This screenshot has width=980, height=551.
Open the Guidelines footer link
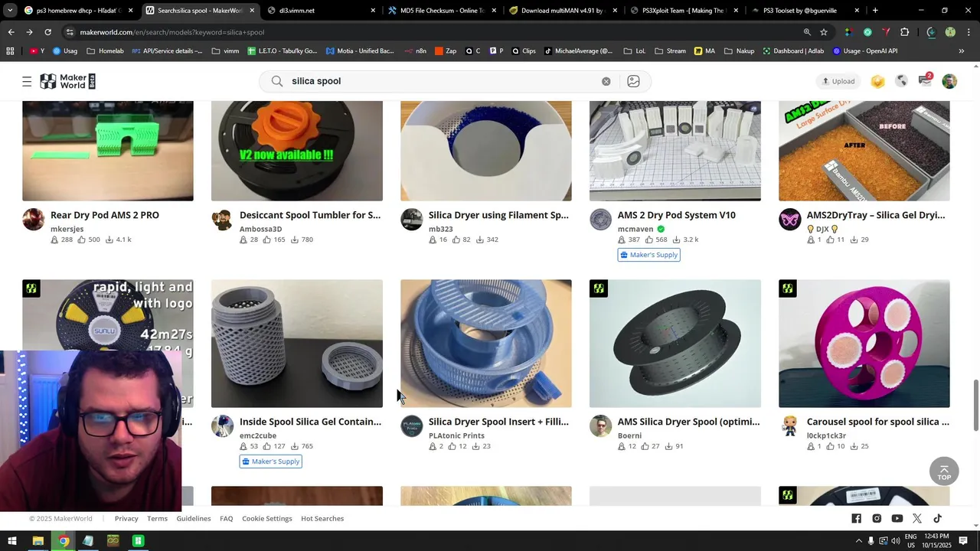click(x=194, y=519)
